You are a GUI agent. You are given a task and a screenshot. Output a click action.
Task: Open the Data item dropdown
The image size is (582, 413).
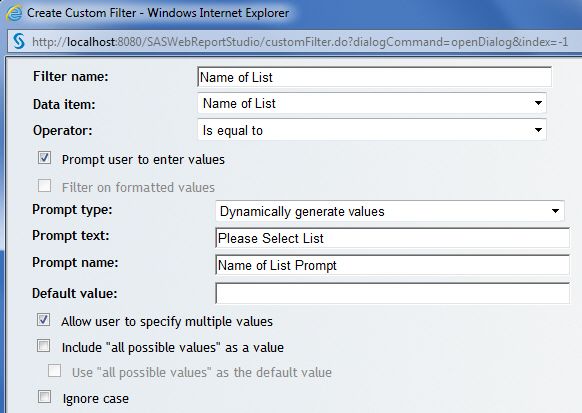tap(372, 103)
